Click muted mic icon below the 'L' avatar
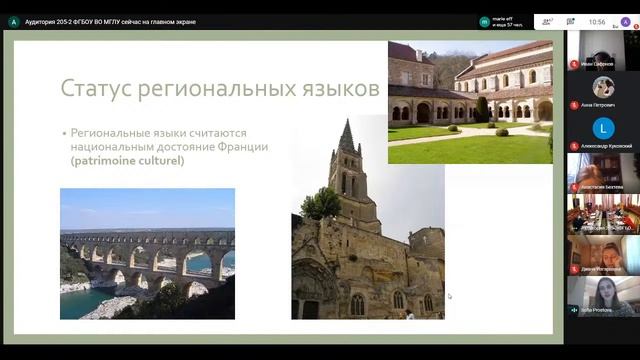 point(574,146)
